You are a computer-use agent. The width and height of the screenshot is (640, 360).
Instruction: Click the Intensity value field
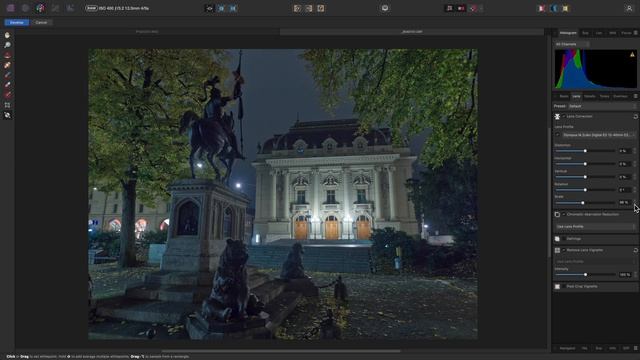624,275
